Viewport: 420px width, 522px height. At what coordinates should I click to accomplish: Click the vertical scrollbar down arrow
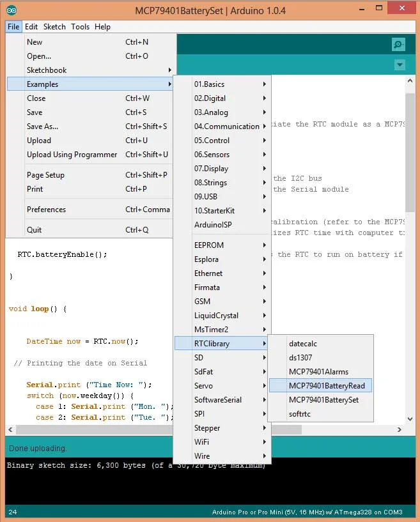[x=410, y=418]
